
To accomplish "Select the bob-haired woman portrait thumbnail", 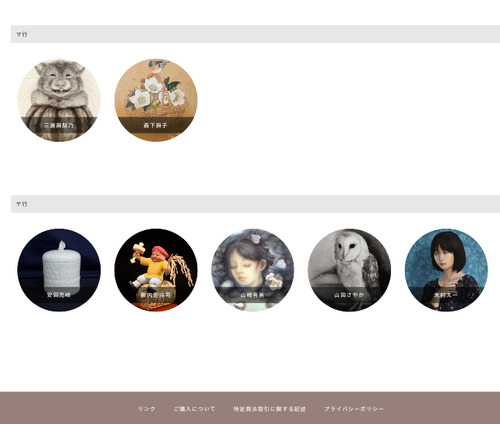I will 446,270.
